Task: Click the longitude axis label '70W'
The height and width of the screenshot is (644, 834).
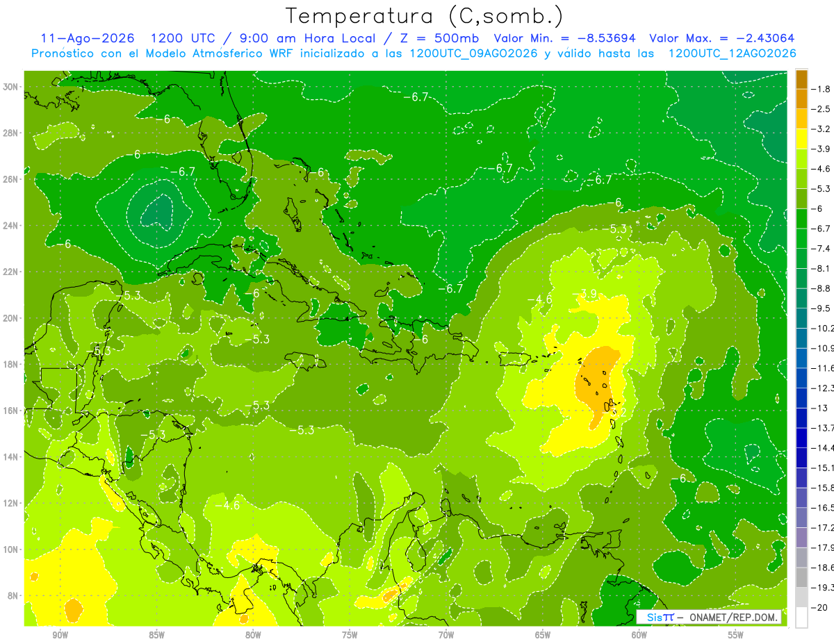Action: pos(446,635)
